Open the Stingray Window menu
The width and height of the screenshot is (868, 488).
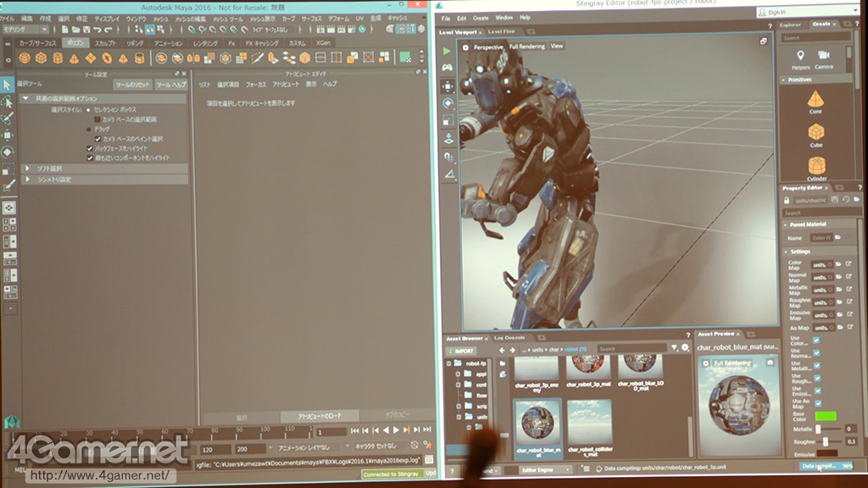pyautogui.click(x=504, y=18)
